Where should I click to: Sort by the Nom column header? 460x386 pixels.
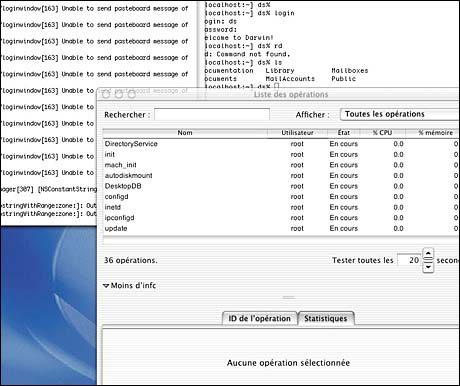pos(185,133)
